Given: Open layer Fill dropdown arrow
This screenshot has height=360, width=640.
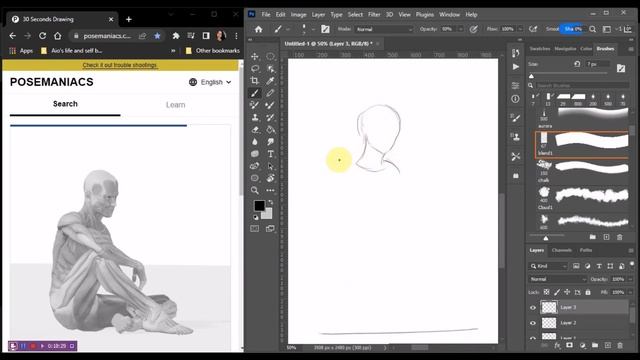Looking at the screenshot, I should 631,292.
